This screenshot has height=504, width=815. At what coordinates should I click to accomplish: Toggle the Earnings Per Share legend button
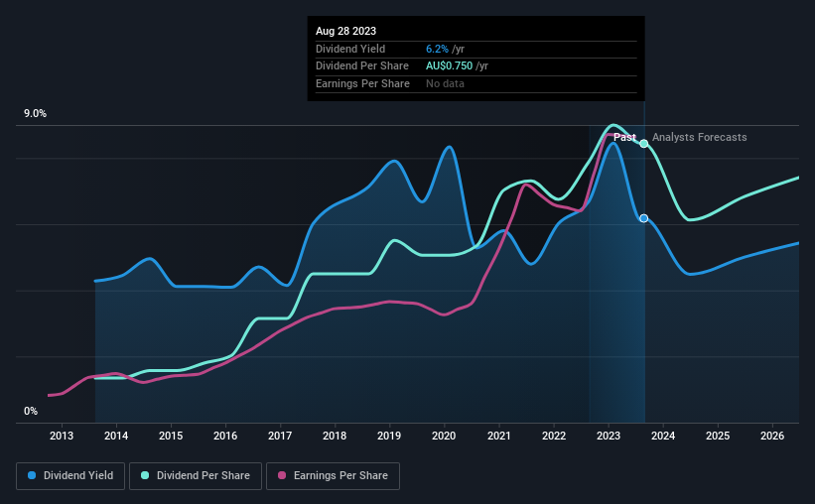(333, 476)
